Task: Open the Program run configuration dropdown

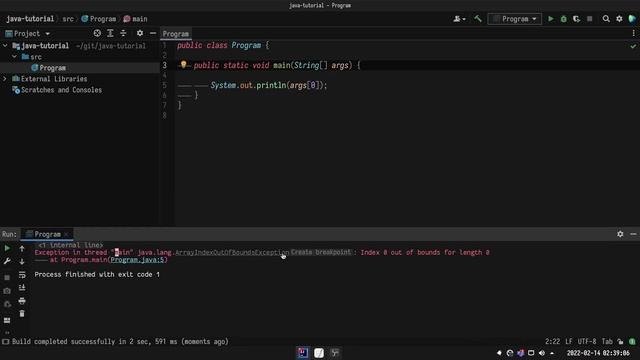Action: pos(514,19)
